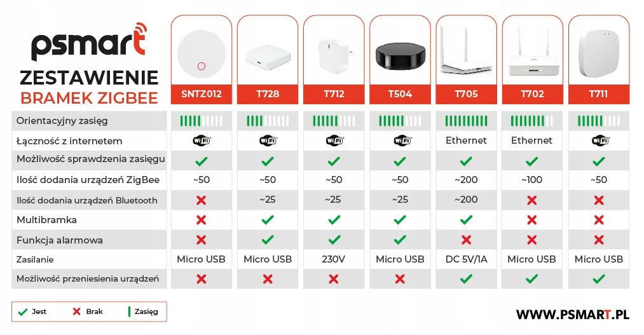Screen dimensions: 644x335
Task: Click the T705 Możliwość przeniesienia urządzeń checkmark
Action: pyautogui.click(x=465, y=279)
